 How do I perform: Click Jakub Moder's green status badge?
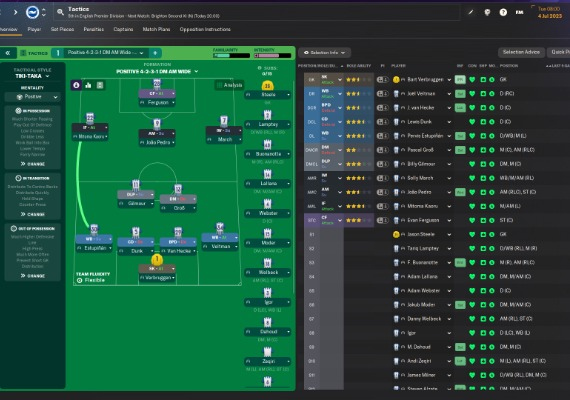[460, 305]
